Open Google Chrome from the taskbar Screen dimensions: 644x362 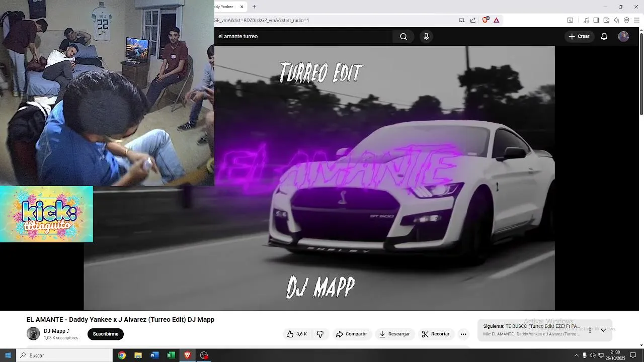(x=122, y=355)
